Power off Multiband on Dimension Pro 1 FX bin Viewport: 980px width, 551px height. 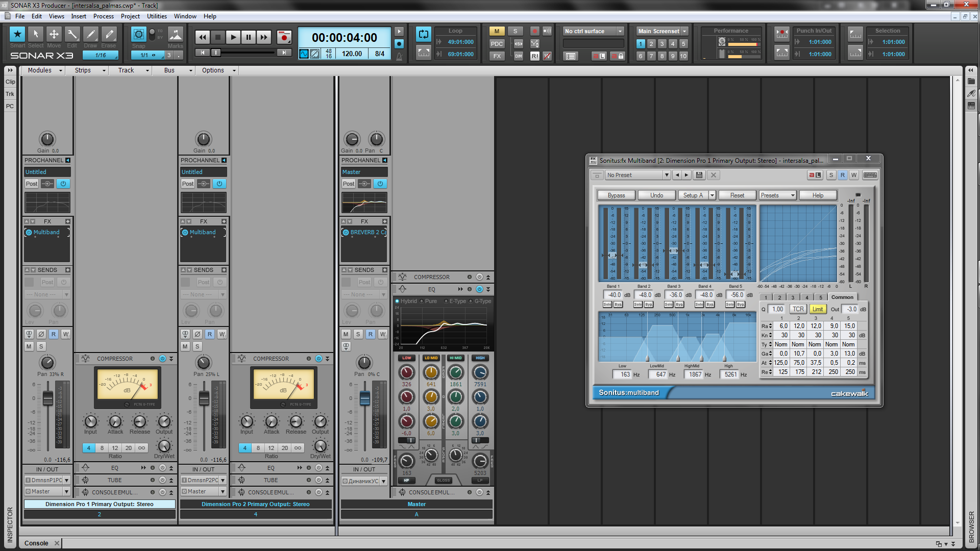[x=29, y=232]
